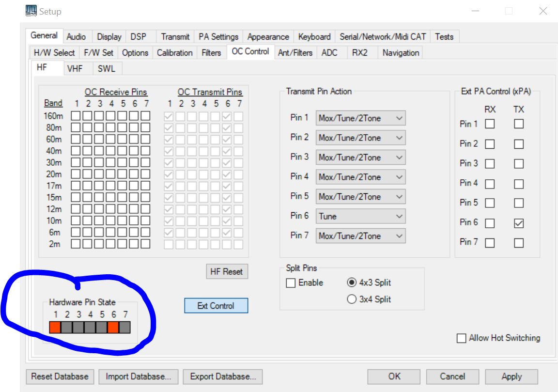This screenshot has height=392, width=558.
Task: Open the Ant/Filters tab
Action: [x=295, y=53]
